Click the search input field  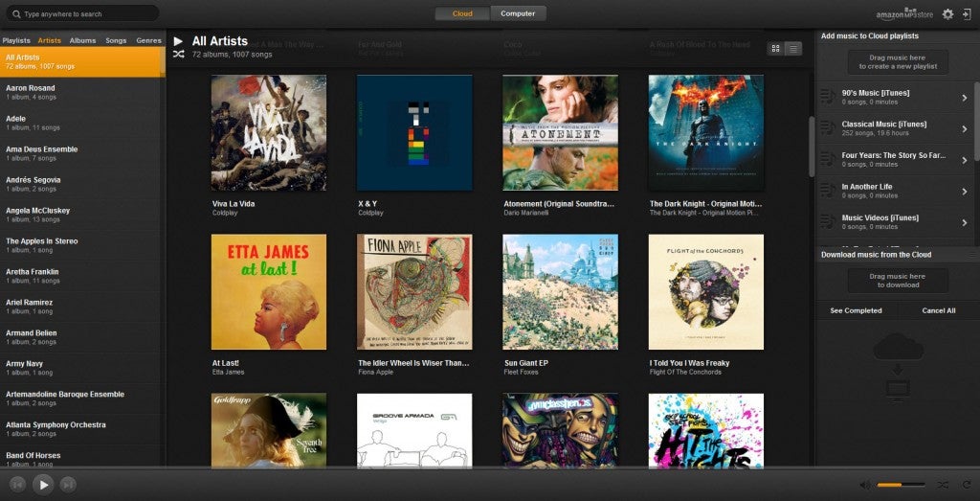tap(82, 13)
